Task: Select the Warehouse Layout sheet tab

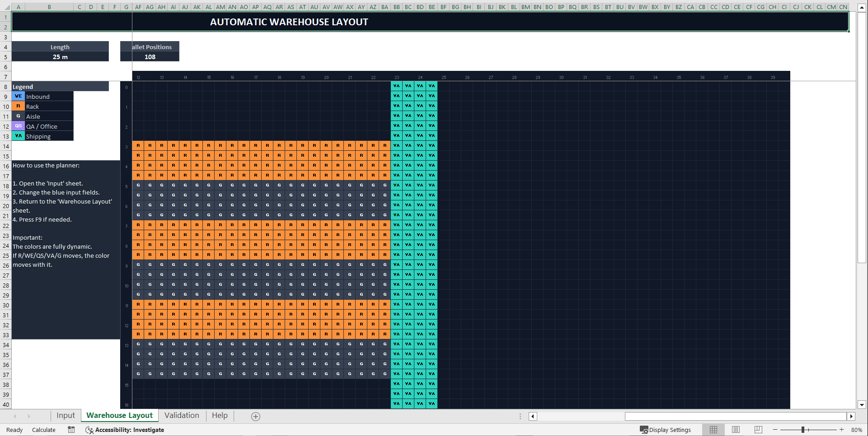Action: (x=119, y=416)
